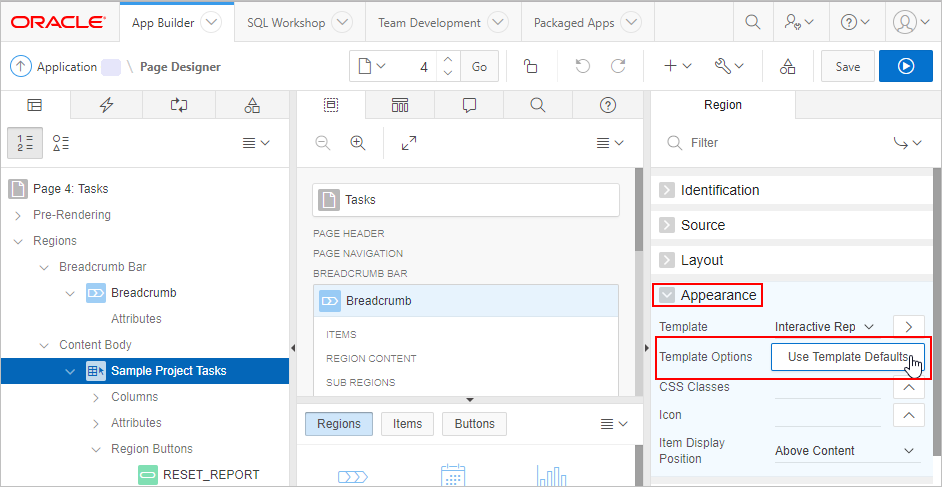Screen dimensions: 942x487
Task: Open the Item Display Position dropdown
Action: coord(846,451)
